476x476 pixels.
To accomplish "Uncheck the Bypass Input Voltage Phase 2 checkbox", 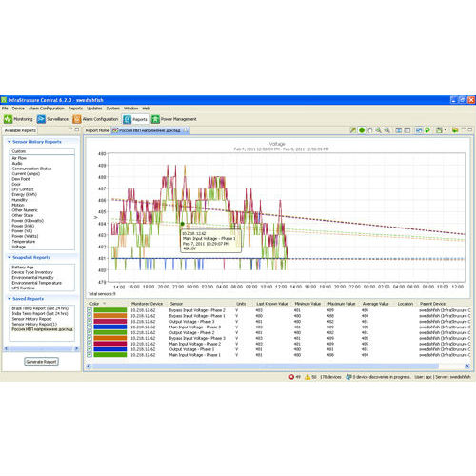I will [x=89, y=310].
